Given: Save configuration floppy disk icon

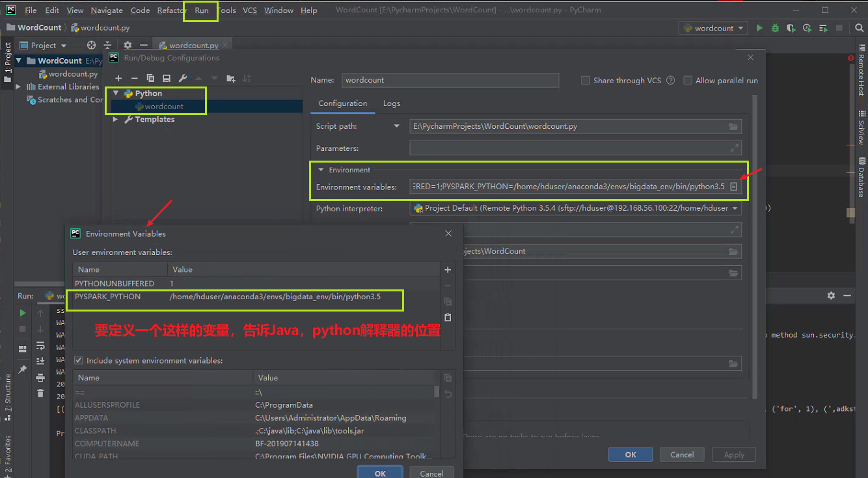Looking at the screenshot, I should (x=167, y=78).
